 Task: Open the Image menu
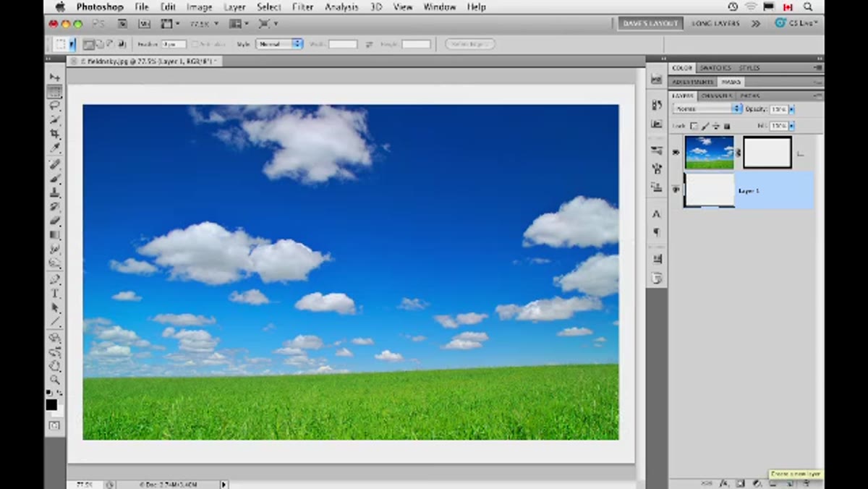200,7
